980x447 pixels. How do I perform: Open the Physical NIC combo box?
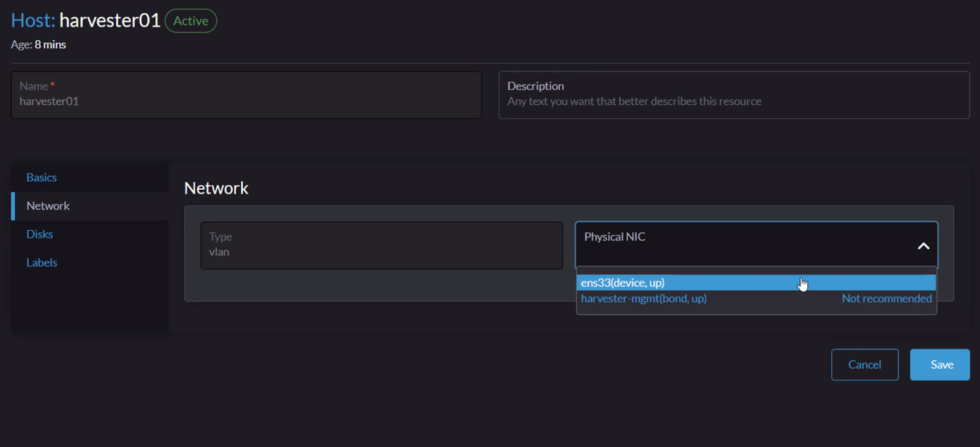point(756,245)
